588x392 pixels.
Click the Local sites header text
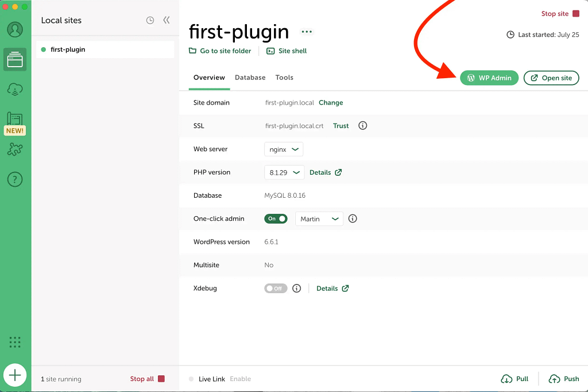(61, 20)
